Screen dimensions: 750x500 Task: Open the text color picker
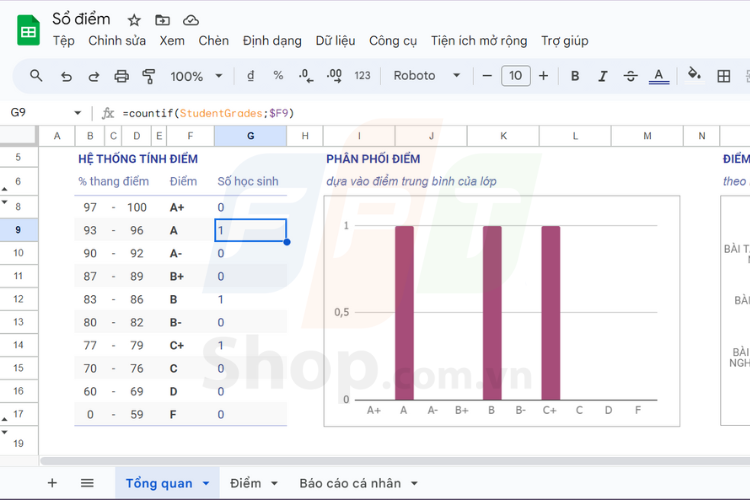(x=659, y=76)
